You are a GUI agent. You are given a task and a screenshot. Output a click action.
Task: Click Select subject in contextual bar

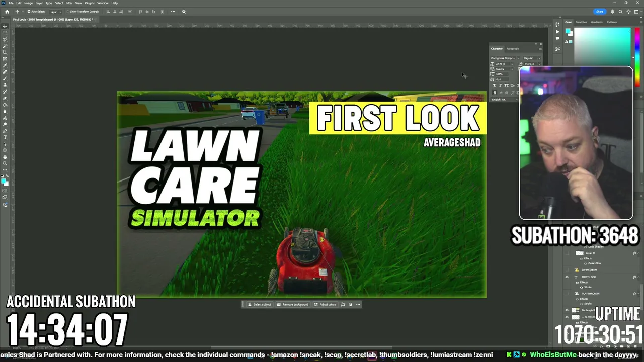pos(260,304)
